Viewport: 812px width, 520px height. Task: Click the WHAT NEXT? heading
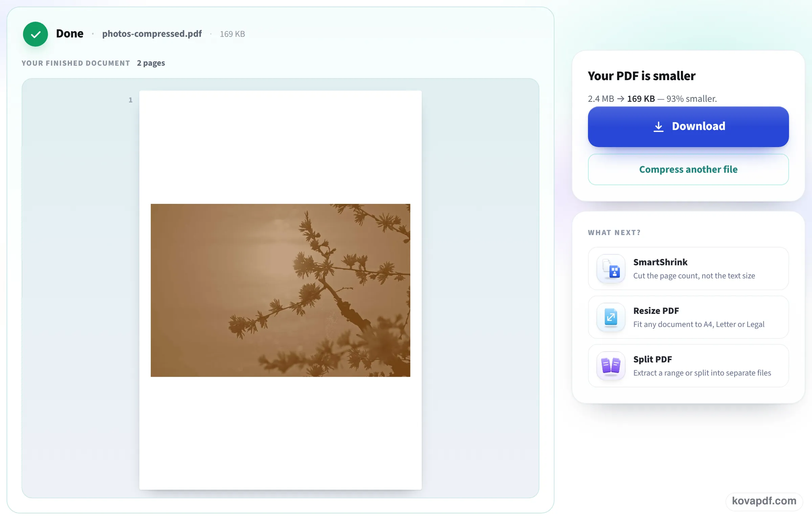(614, 233)
